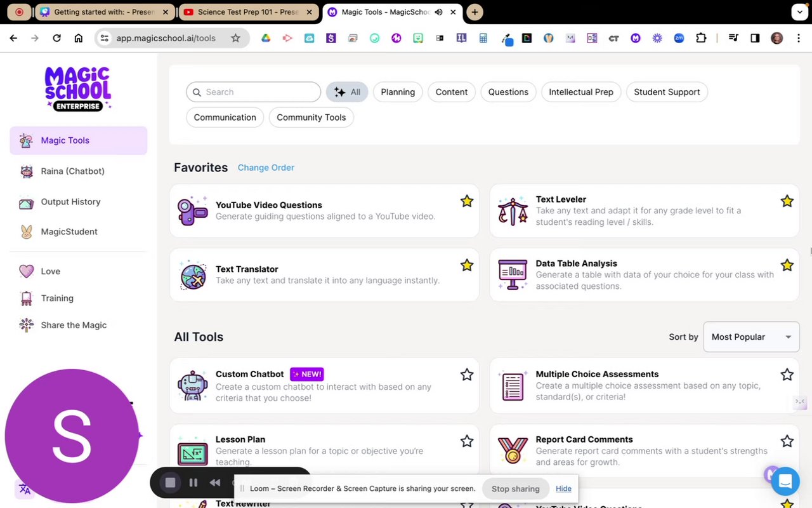The width and height of the screenshot is (812, 508).
Task: Open the browser side panel
Action: (x=755, y=38)
